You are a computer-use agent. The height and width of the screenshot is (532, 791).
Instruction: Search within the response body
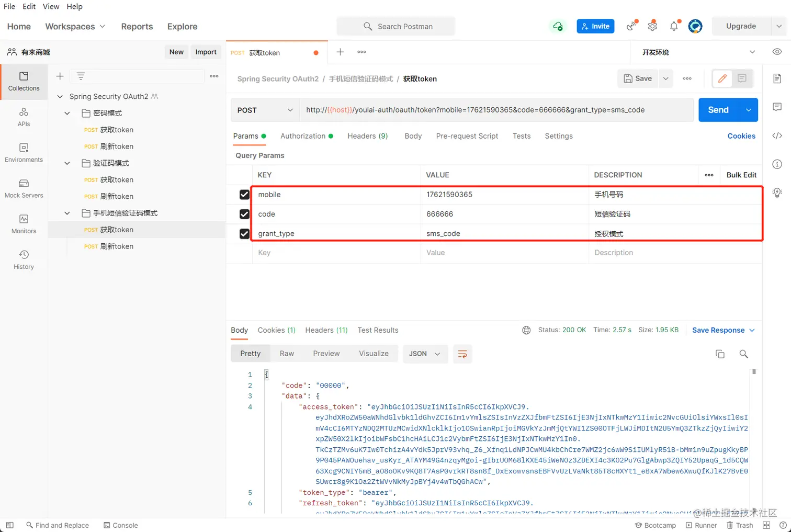743,354
